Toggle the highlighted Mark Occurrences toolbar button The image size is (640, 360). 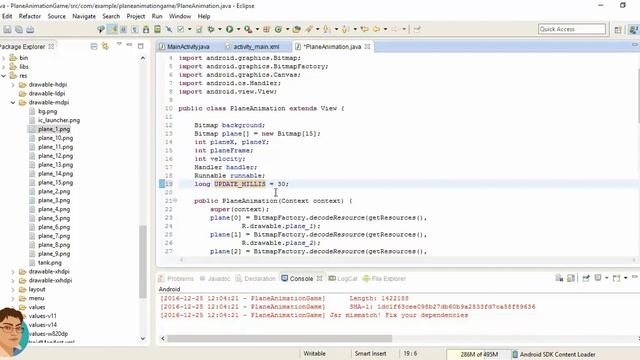[x=112, y=29]
